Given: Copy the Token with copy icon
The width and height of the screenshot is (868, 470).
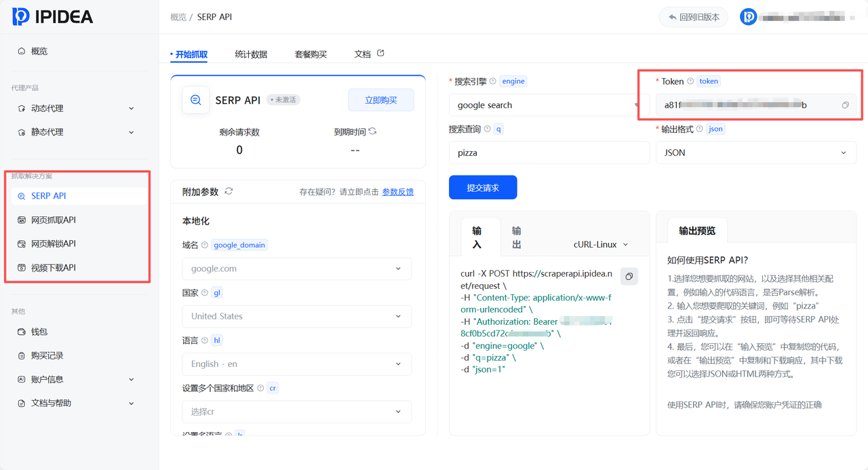Looking at the screenshot, I should [x=846, y=105].
